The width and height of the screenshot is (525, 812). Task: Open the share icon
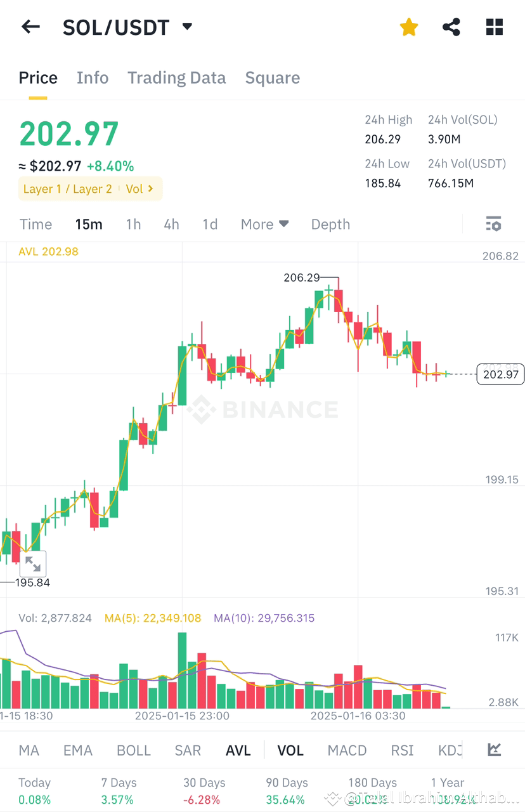(x=451, y=27)
